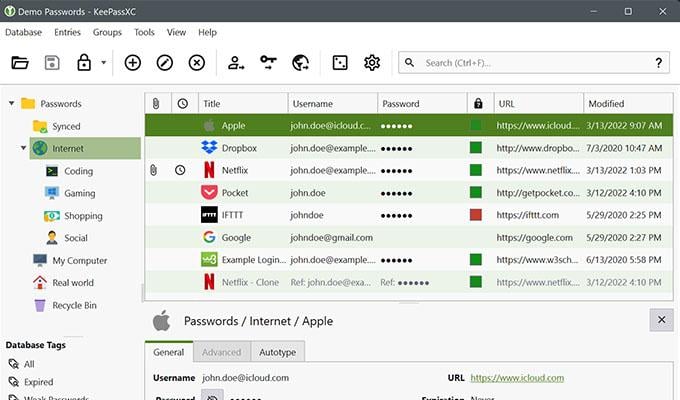Sort by expiry clock column header

tap(185, 103)
